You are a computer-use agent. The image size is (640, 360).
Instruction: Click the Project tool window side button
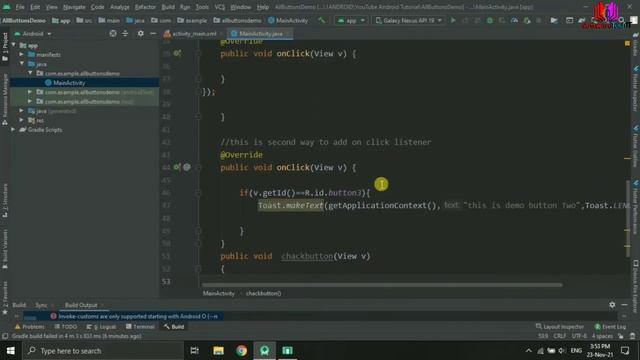(x=5, y=47)
